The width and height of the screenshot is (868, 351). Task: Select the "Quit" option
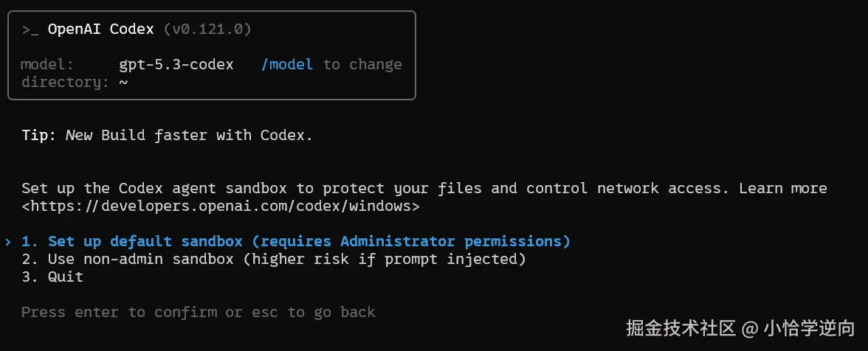[65, 277]
